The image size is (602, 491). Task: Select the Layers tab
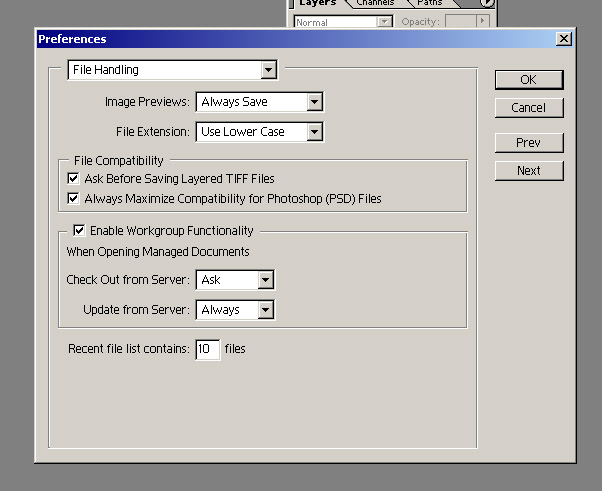318,3
